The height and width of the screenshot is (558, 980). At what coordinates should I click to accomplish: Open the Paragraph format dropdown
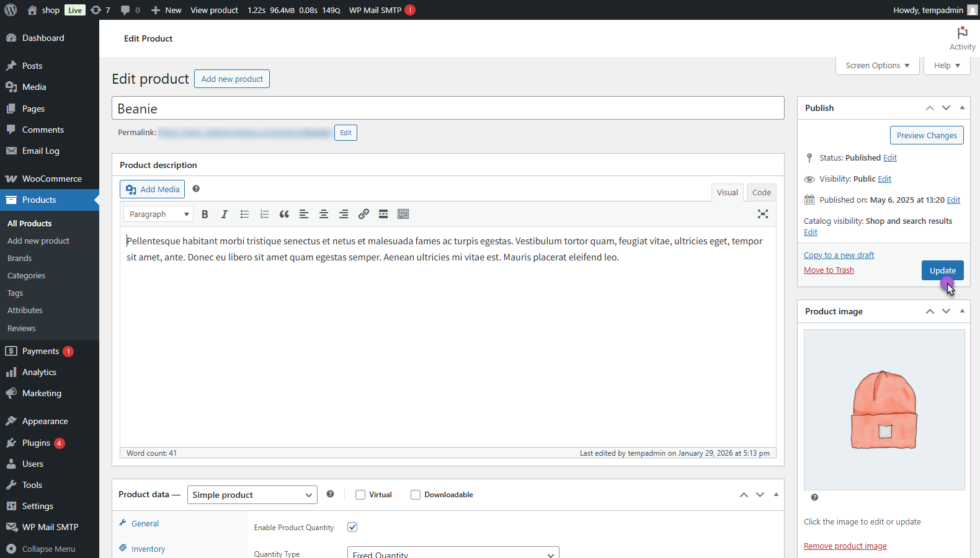(x=159, y=214)
